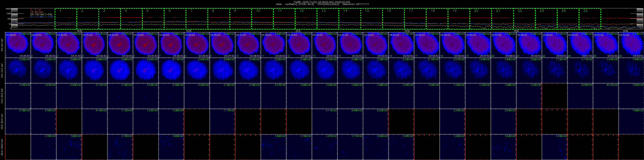Screen dimensions: 644x160
Task: Select light curve interval box 5
Action: [153, 19]
